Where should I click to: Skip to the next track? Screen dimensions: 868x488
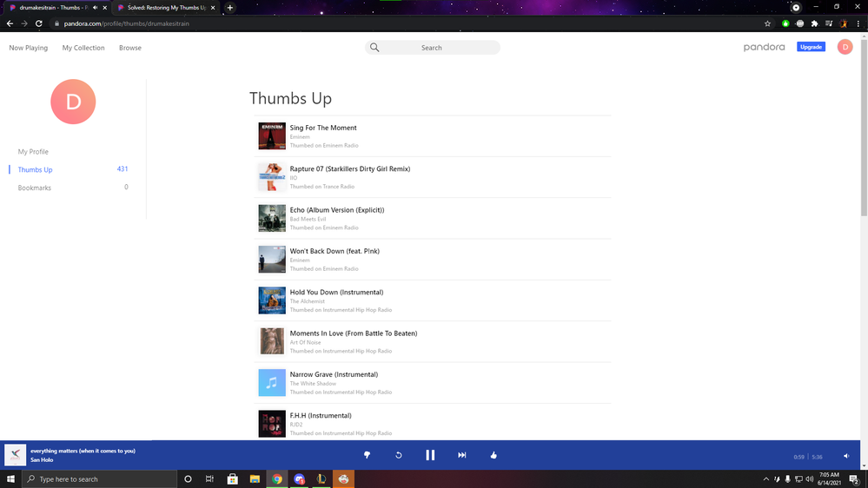click(461, 455)
